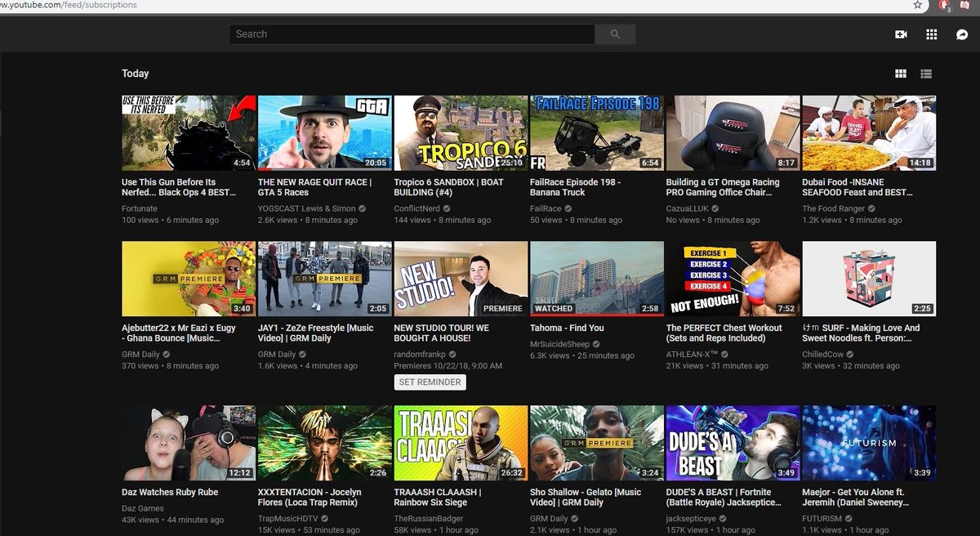Screen dimensions: 980x536
Task: Switch to list view layout icon
Action: [926, 74]
